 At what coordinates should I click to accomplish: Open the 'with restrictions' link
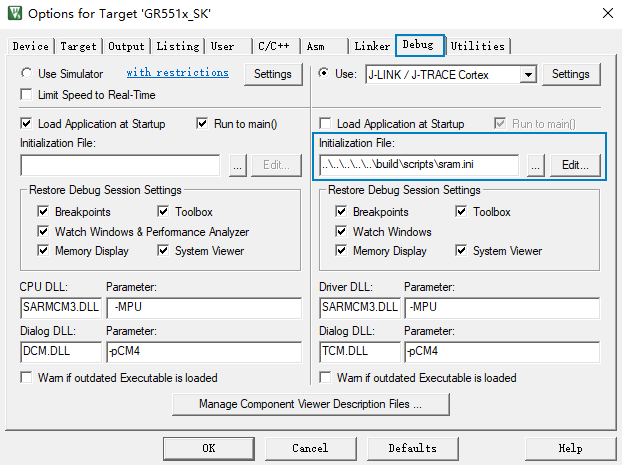(177, 73)
